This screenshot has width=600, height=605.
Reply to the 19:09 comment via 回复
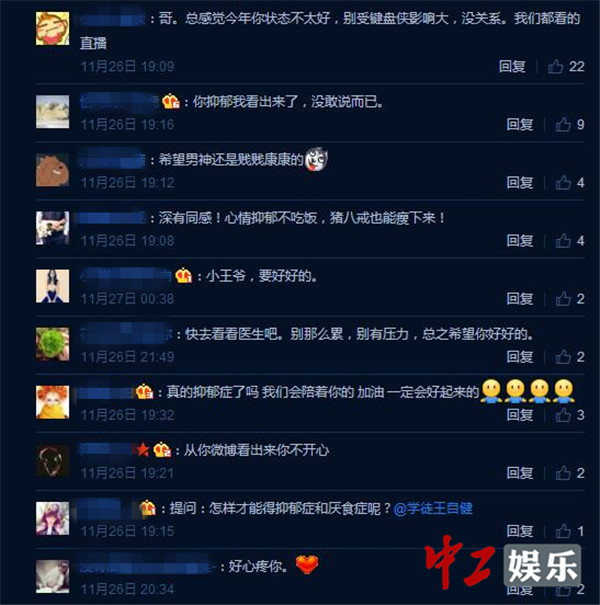click(x=512, y=66)
